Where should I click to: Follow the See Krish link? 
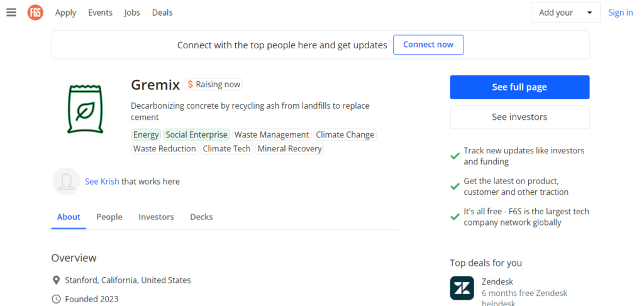click(x=102, y=182)
